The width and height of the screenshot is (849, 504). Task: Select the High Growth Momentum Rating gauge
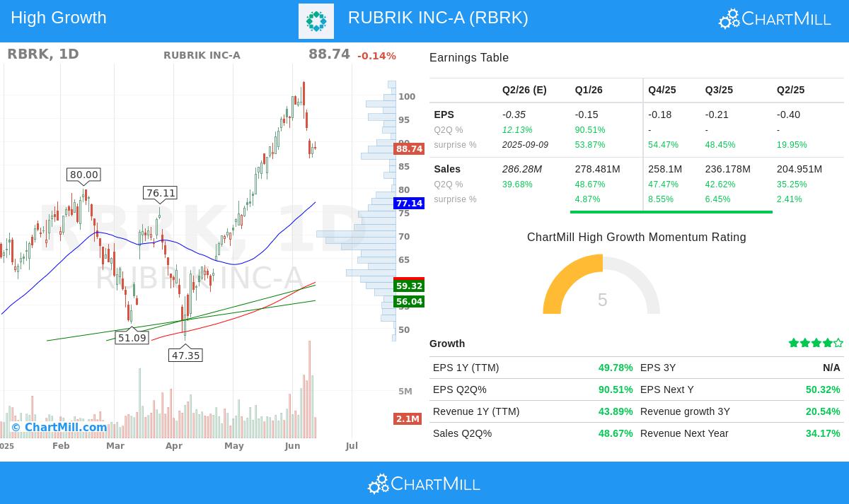pyautogui.click(x=601, y=284)
